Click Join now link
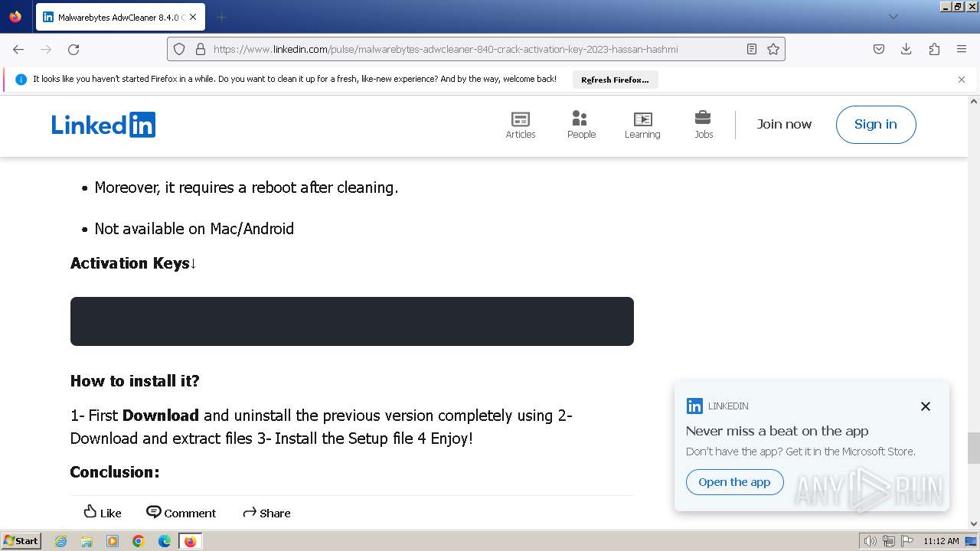 [x=784, y=124]
